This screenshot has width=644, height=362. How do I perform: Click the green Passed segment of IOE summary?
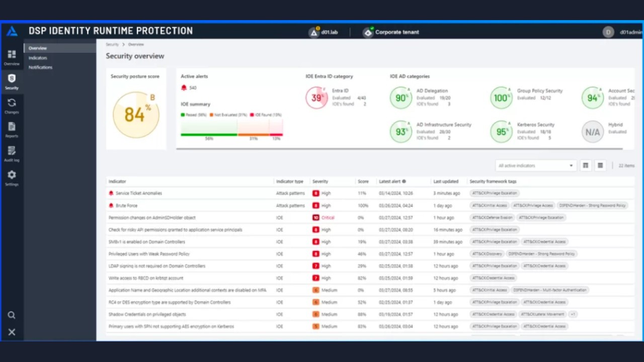(209, 128)
